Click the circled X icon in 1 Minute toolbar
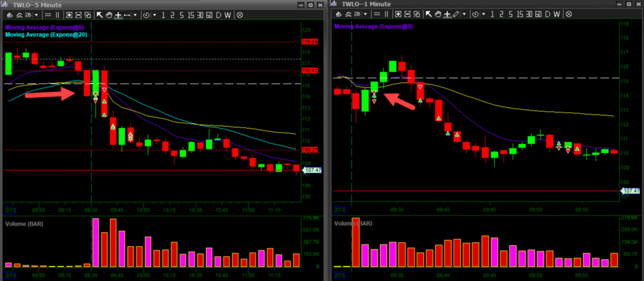 click(568, 14)
